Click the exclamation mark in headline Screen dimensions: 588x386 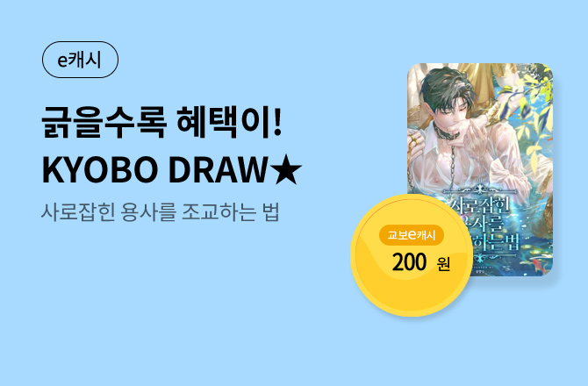tap(278, 122)
